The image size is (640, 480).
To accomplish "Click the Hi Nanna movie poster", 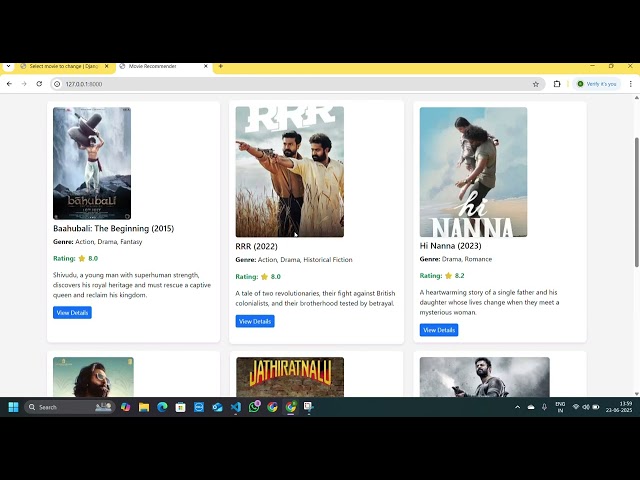I will tap(473, 172).
